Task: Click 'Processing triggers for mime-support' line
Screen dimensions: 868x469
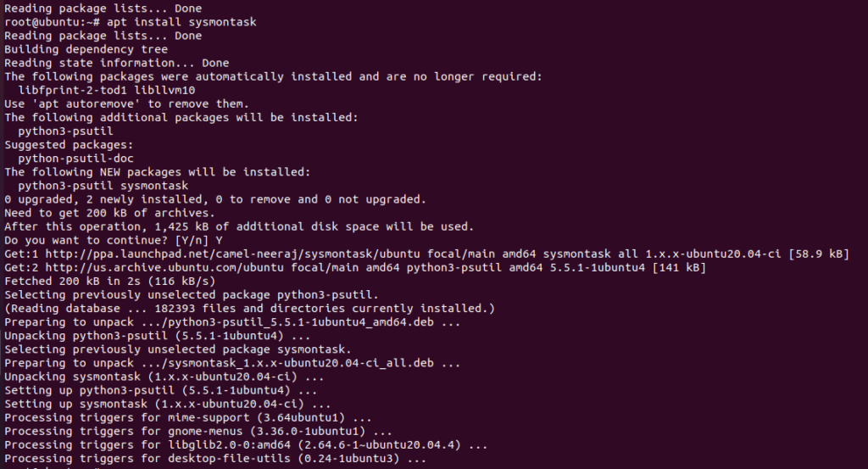Action: (188, 417)
